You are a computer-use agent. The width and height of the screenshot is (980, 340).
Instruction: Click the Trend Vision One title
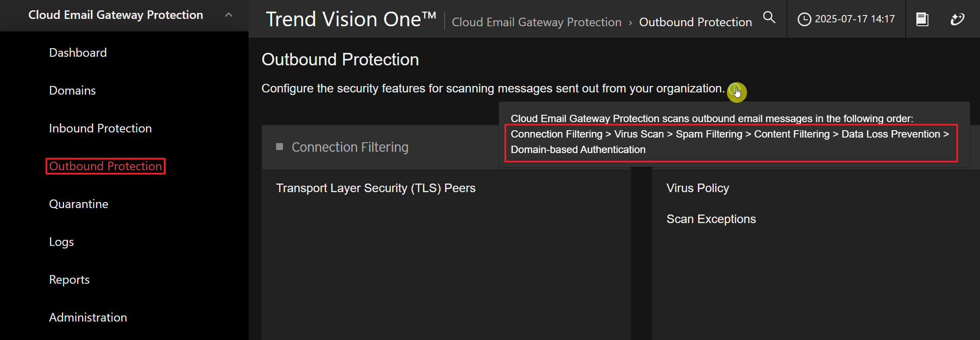pos(350,19)
